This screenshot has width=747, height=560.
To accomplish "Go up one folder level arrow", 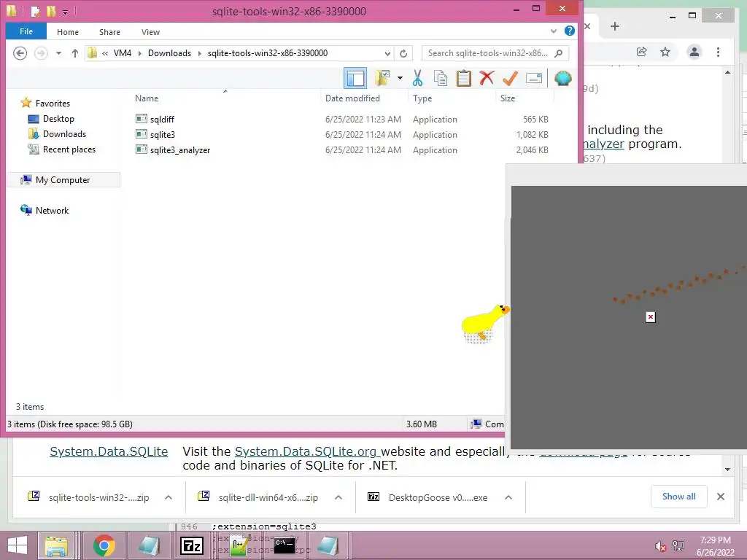I will coord(75,53).
